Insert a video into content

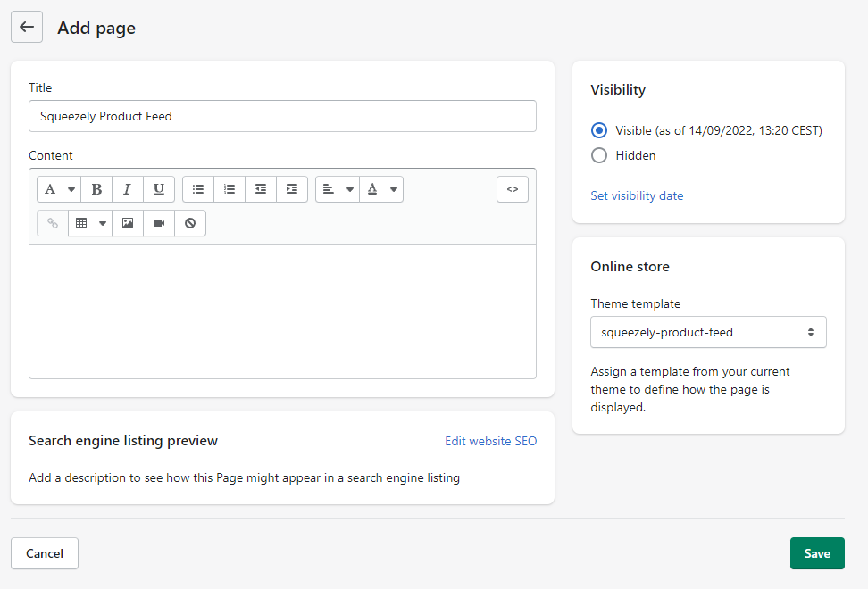(x=159, y=223)
